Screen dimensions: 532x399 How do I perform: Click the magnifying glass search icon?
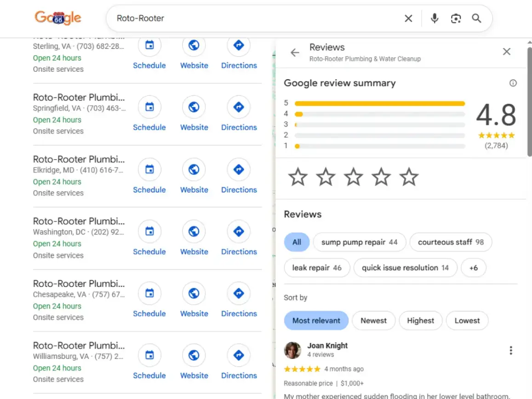[x=476, y=18]
